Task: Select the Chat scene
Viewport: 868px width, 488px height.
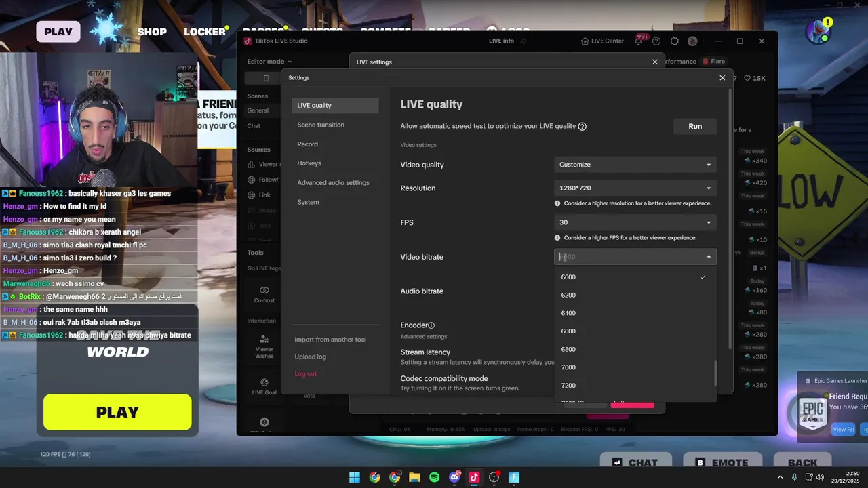Action: [254, 126]
